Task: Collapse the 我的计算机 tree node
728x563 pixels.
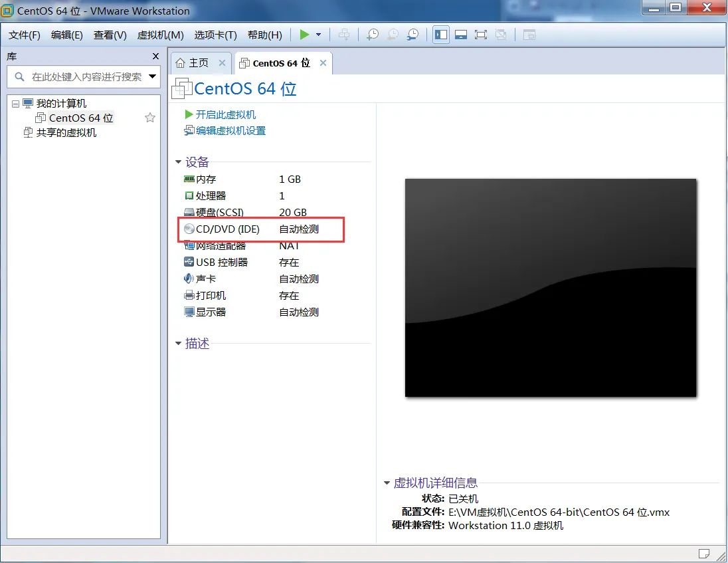Action: click(15, 104)
